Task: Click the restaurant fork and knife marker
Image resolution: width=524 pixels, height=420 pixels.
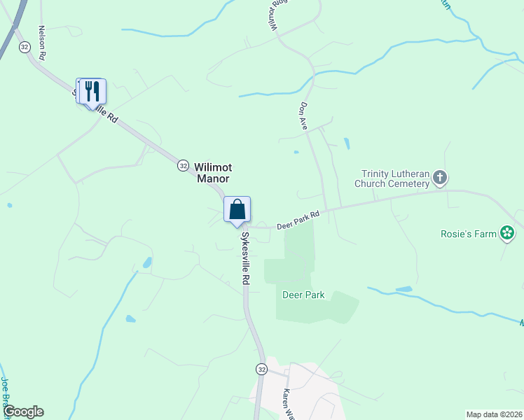Action: click(x=92, y=92)
